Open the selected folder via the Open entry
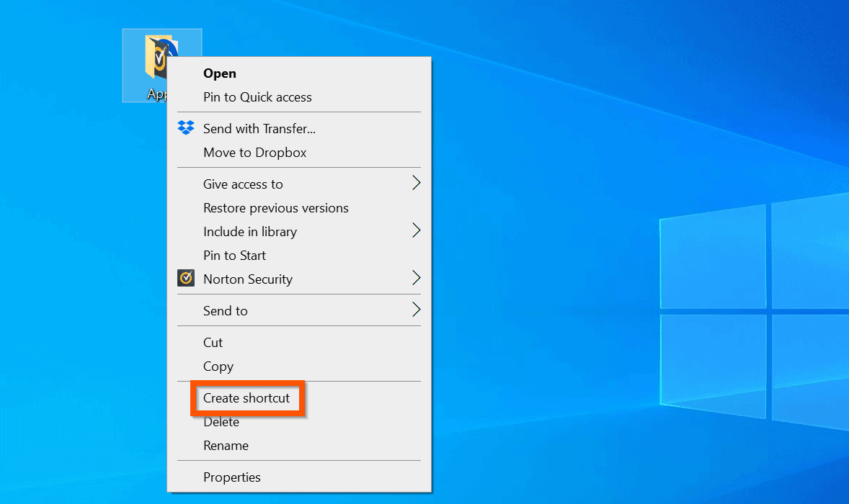849x504 pixels. click(x=219, y=73)
